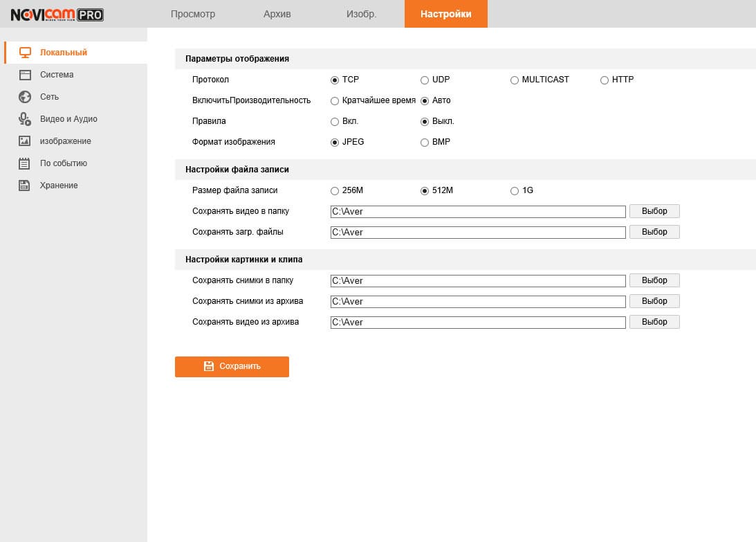Click the orange Сохранить button

(232, 367)
